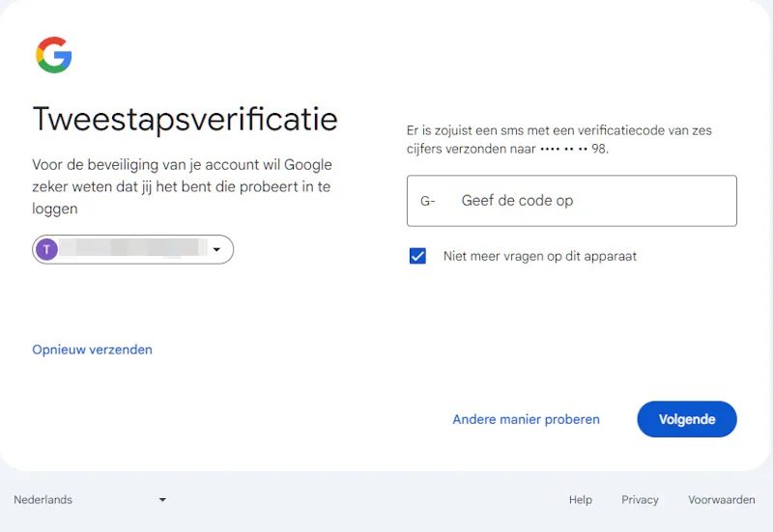Open the Help footer link
Screen dimensions: 773x532
tap(581, 499)
